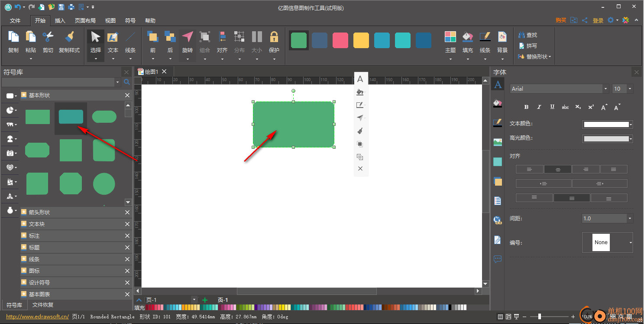Screen dimensions: 644x324
Task: Open the comment bubble icon in right sidebar
Action: tap(498, 259)
